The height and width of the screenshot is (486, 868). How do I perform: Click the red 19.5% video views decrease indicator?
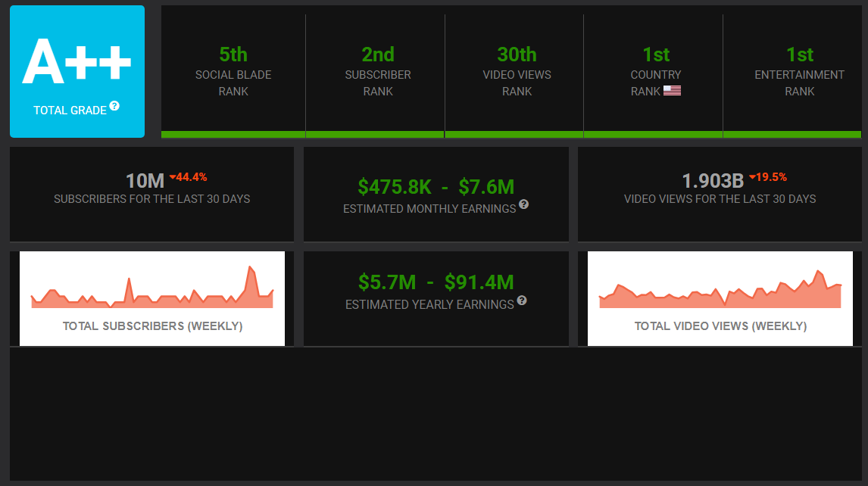768,177
